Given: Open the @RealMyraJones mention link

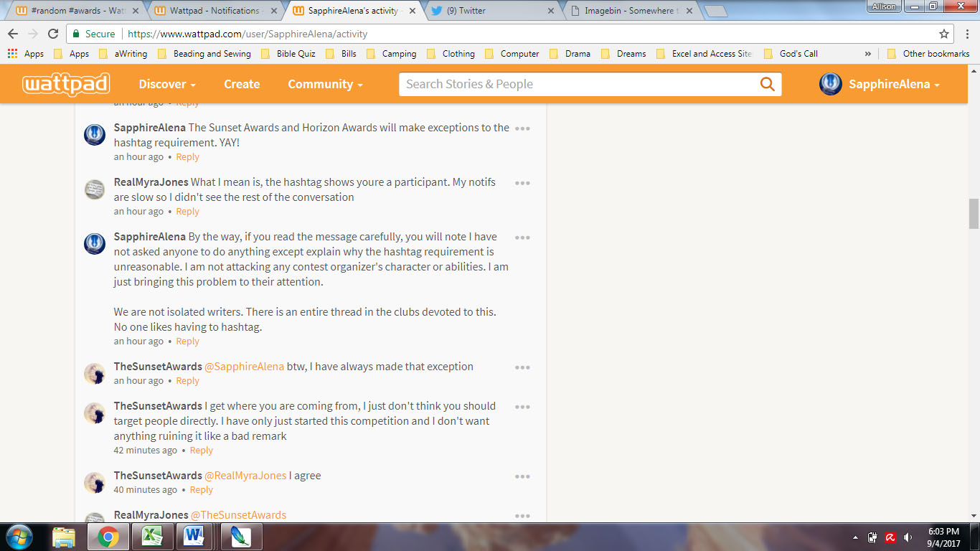Looking at the screenshot, I should [x=245, y=476].
